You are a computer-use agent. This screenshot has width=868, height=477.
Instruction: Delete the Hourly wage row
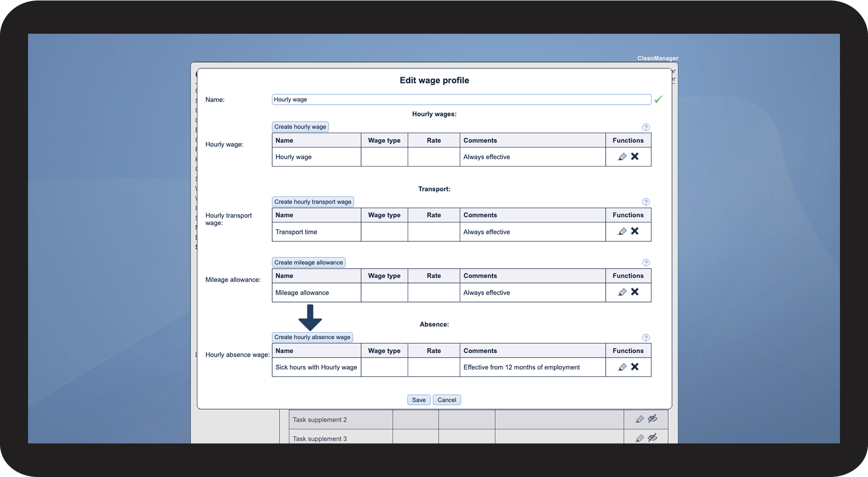click(635, 156)
